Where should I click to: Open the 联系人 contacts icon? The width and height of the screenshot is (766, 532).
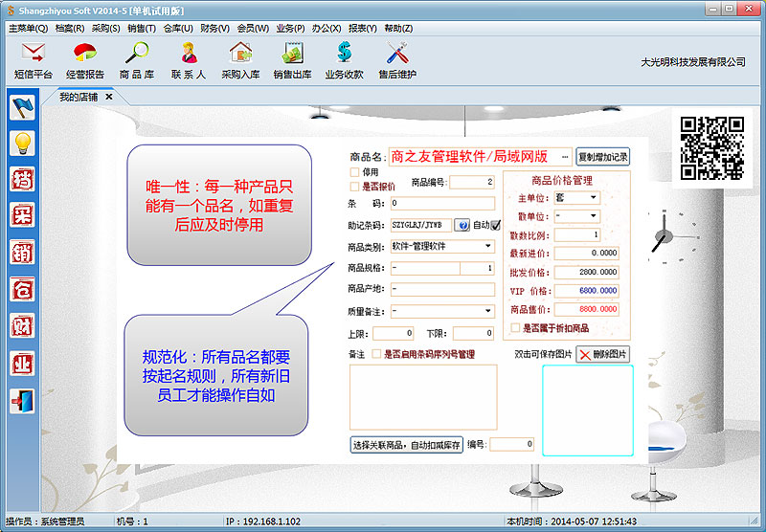[x=189, y=60]
